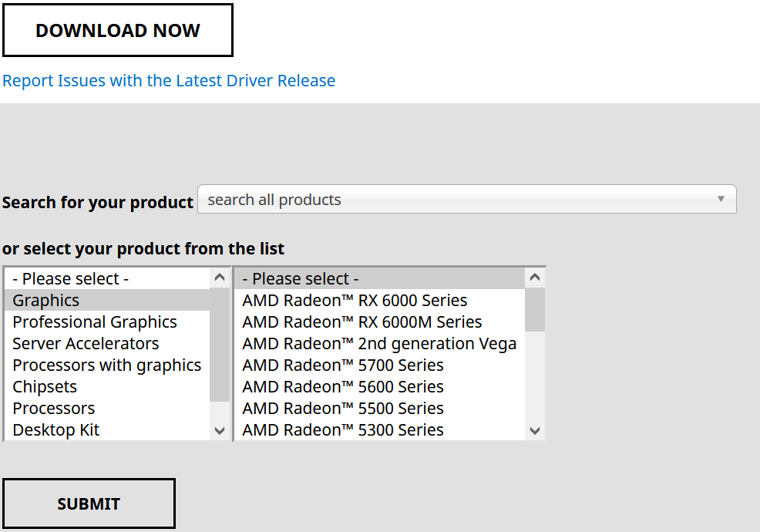Click down arrow on series list scrollbar
The image size is (760, 532).
point(536,431)
